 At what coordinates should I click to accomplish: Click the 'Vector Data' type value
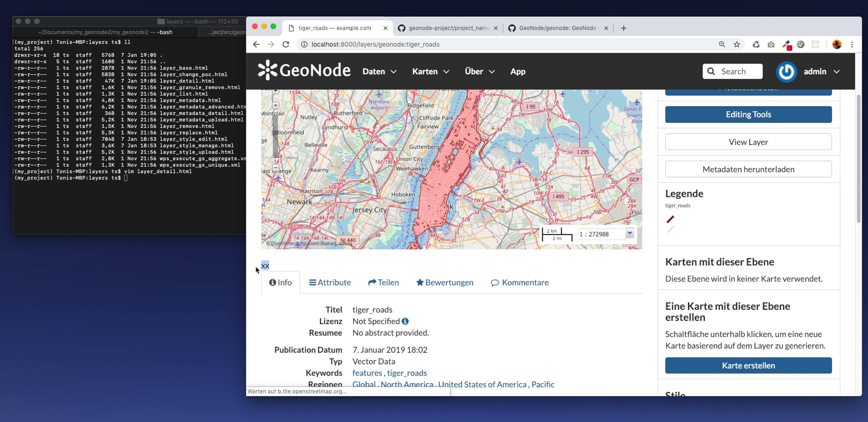[374, 361]
